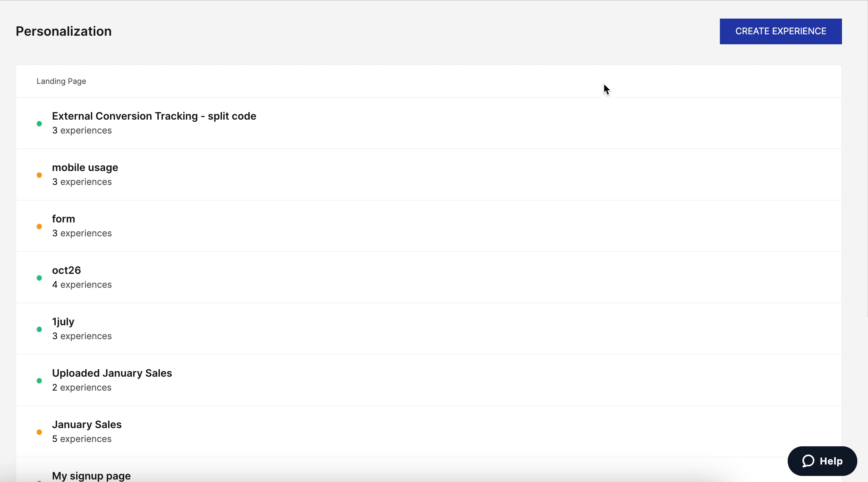This screenshot has width=868, height=482.
Task: Click the Landing Page column header
Action: [x=61, y=81]
